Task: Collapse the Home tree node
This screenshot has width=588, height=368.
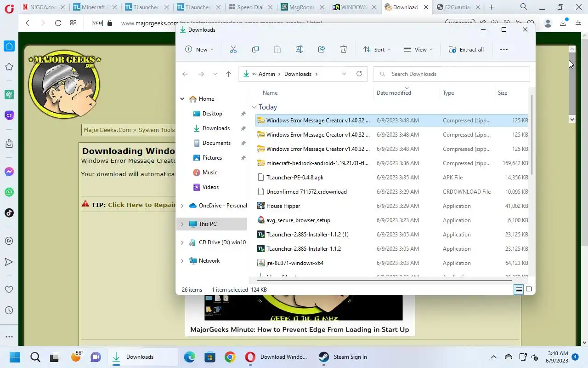Action: point(182,99)
